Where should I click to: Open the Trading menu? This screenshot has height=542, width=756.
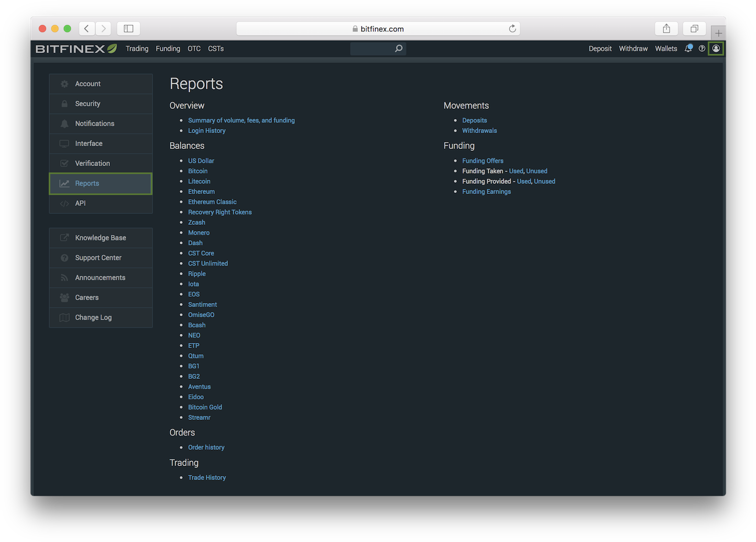pos(137,48)
